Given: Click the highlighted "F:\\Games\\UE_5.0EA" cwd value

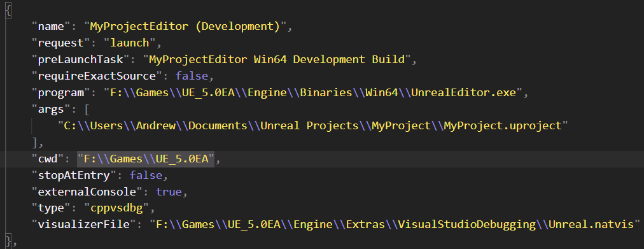Looking at the screenshot, I should [x=146, y=159].
